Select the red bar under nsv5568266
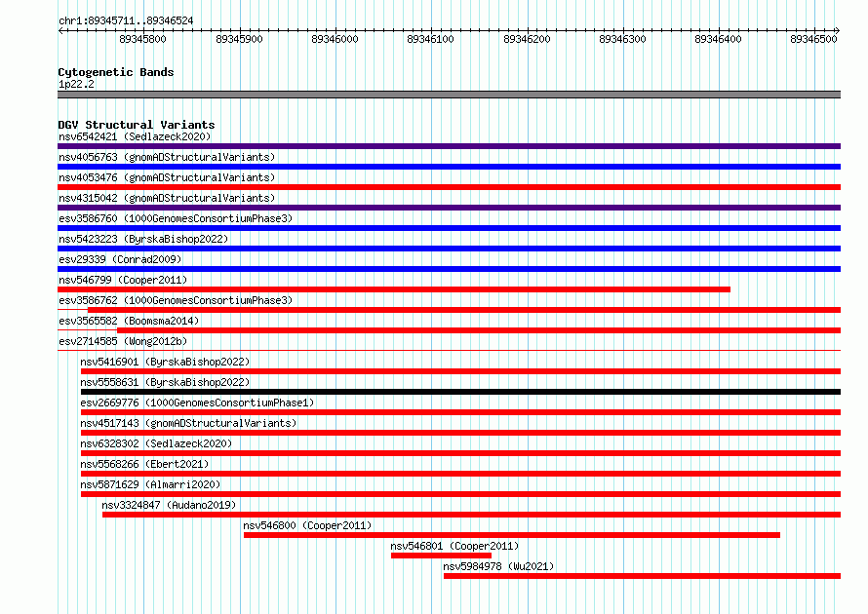 tap(460, 474)
